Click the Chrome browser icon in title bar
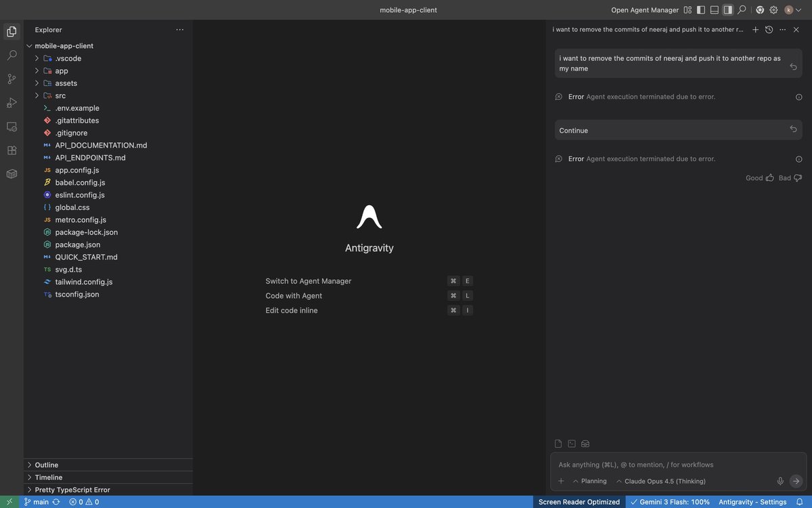The width and height of the screenshot is (812, 508). coord(760,10)
